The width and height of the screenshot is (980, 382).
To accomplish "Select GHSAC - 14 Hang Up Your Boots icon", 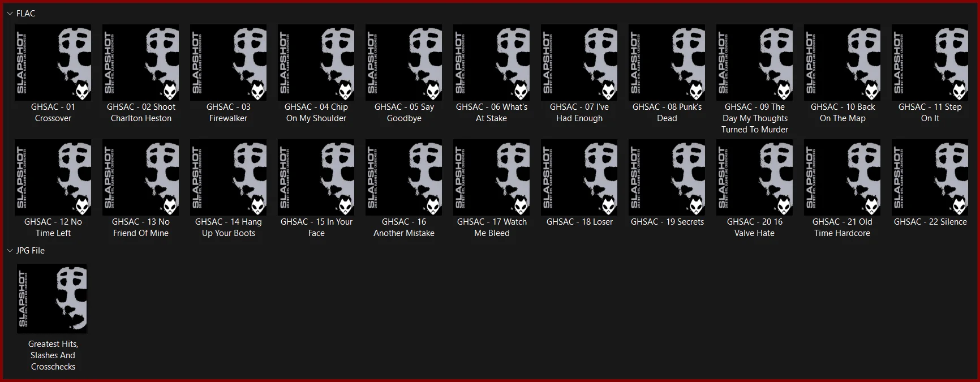I will click(x=229, y=177).
